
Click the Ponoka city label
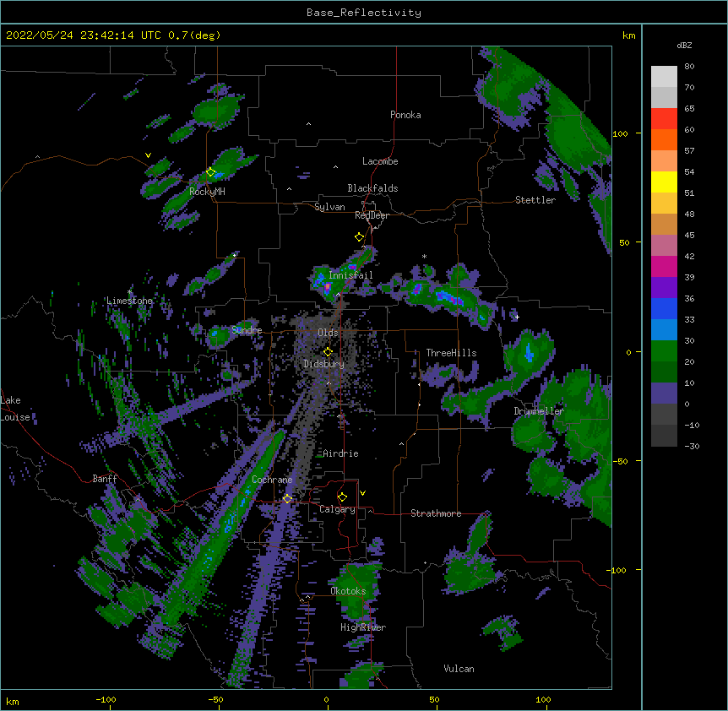405,115
